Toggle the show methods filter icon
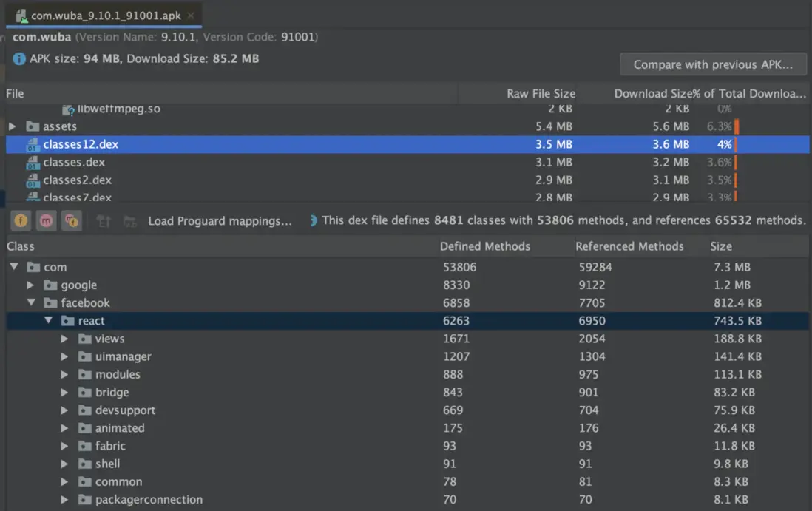The height and width of the screenshot is (511, 812). click(47, 220)
